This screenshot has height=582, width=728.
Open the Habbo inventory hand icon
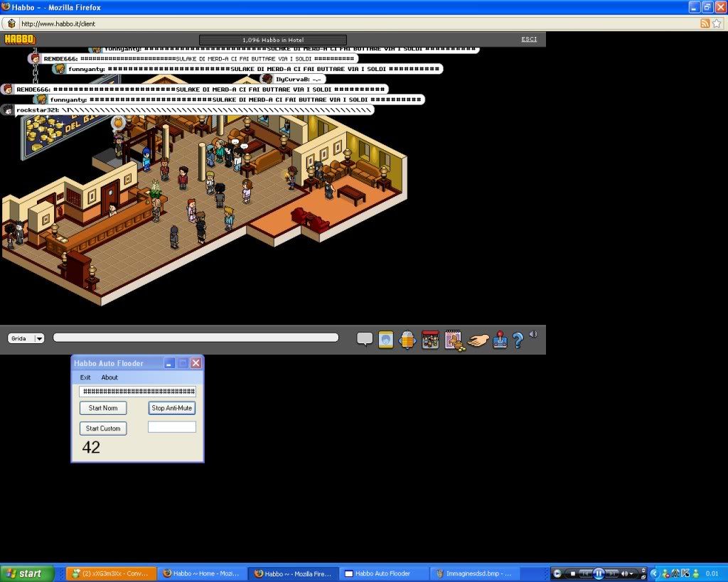(478, 340)
